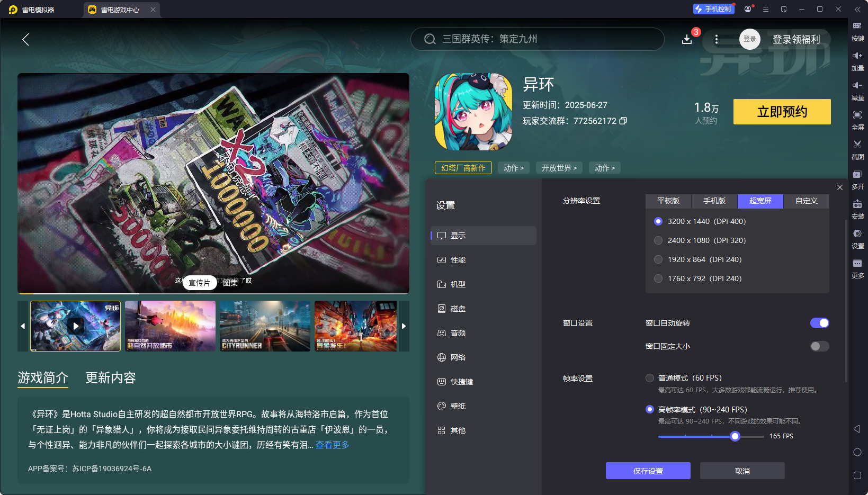Switch to the 更新内容 tab
The image size is (868, 495).
(110, 377)
